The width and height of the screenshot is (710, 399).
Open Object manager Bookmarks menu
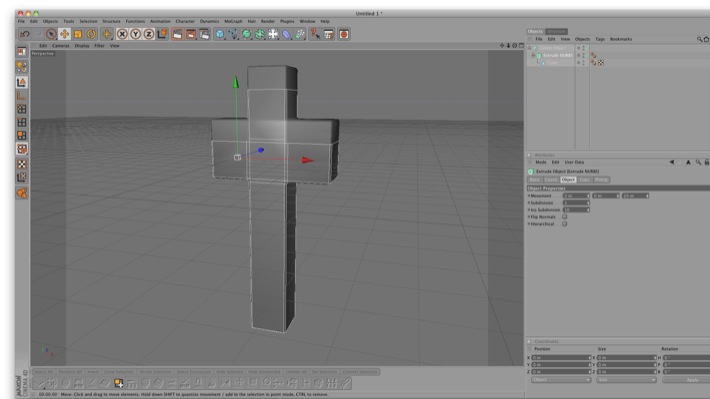(x=621, y=39)
